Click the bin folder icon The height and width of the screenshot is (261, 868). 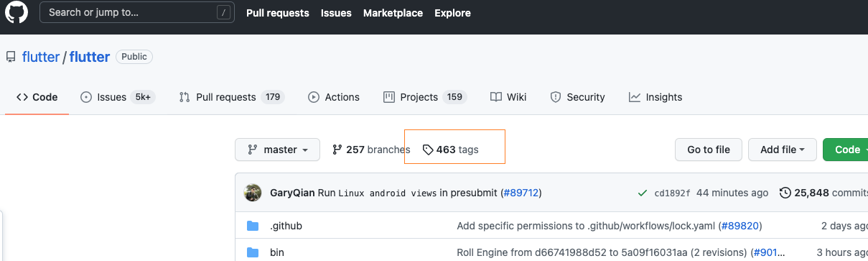[253, 252]
